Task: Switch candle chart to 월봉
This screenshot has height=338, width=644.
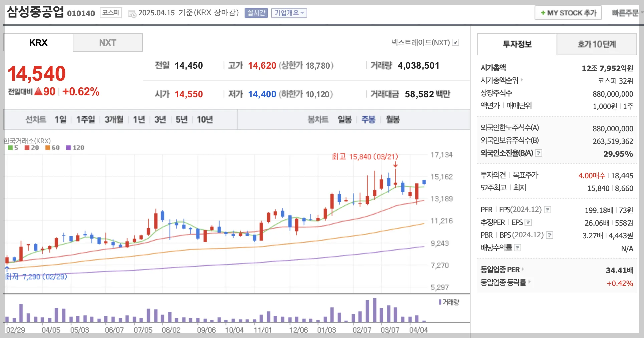Action: click(393, 119)
